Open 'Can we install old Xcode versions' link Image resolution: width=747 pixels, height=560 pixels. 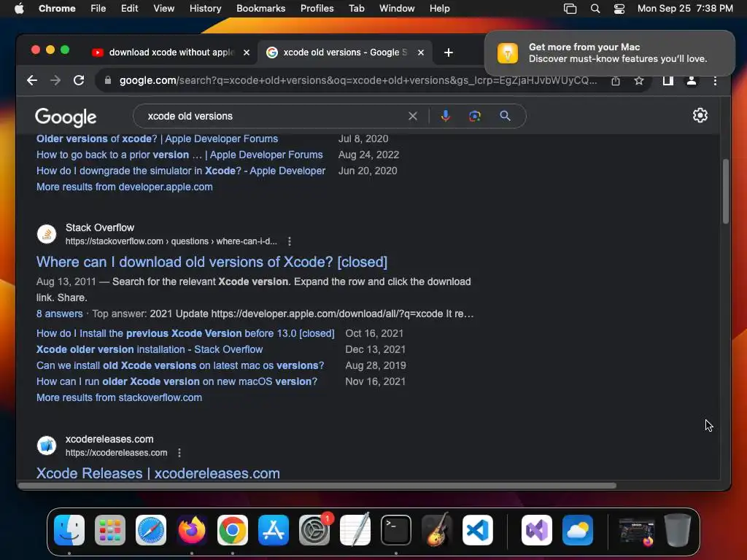coord(180,366)
